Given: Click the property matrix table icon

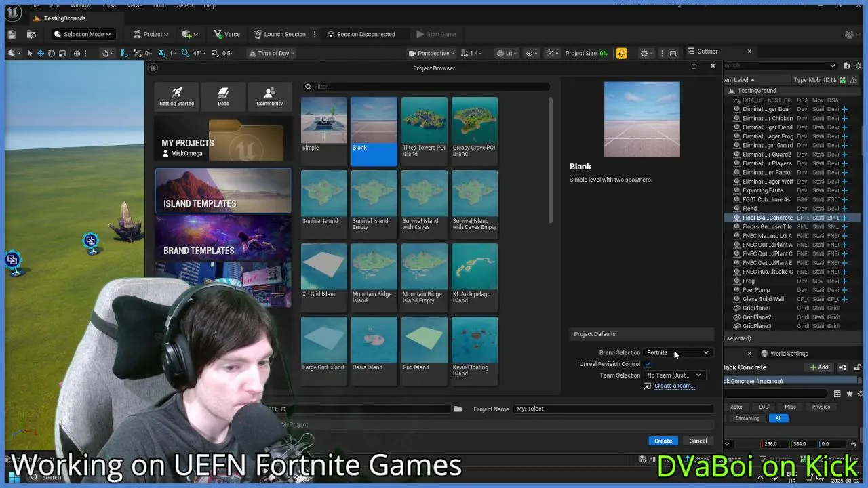Looking at the screenshot, I should [x=837, y=394].
